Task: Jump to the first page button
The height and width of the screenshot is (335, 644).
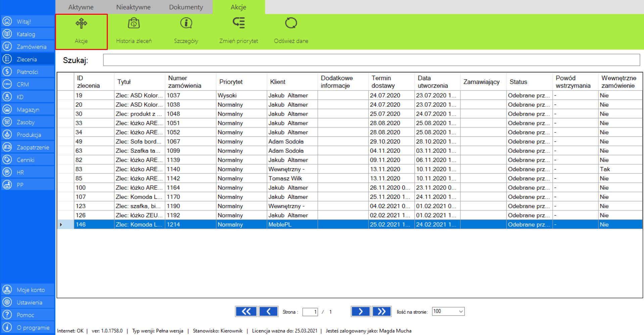Action: coord(246,312)
